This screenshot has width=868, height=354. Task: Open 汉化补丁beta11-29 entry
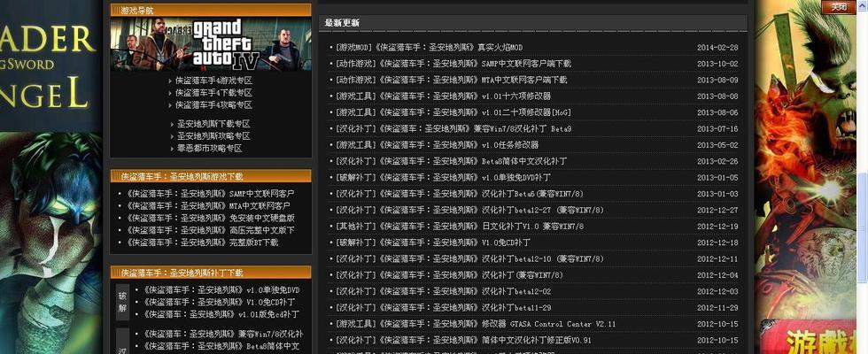coord(442,308)
